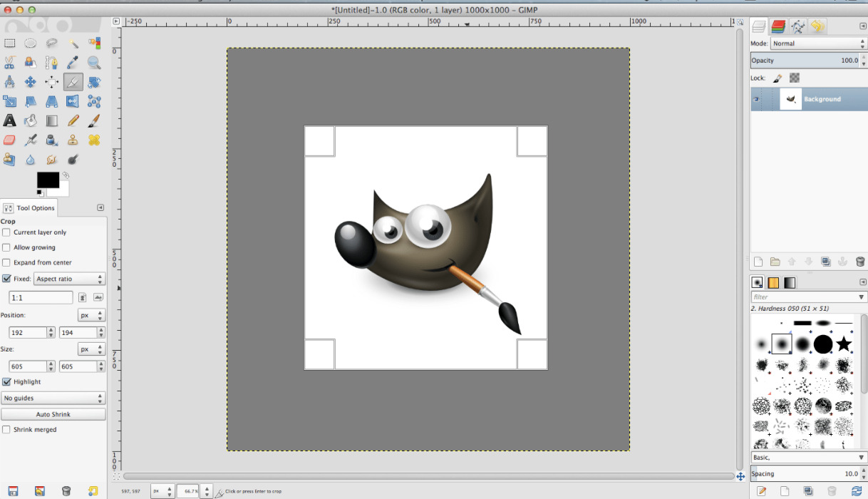Delete layer using trash icon in Layers panel
Viewport: 868px width, 499px height.
click(860, 262)
